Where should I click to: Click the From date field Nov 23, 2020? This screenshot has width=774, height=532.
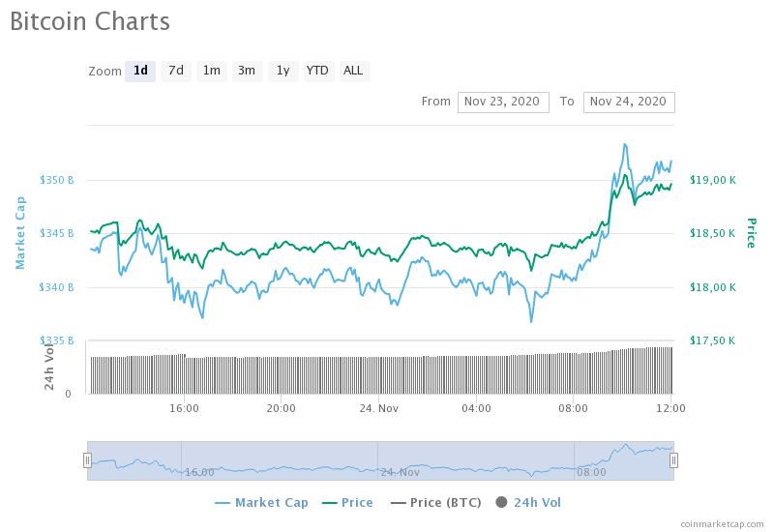[x=503, y=102]
